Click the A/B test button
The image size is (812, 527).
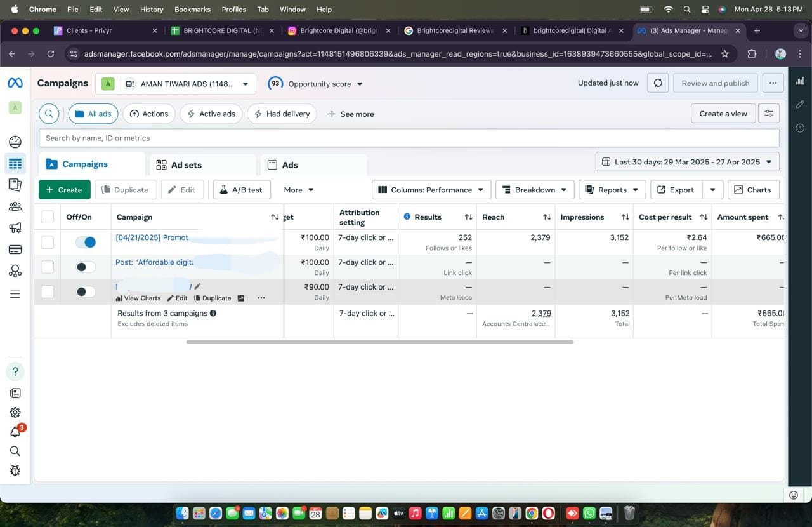coord(242,190)
